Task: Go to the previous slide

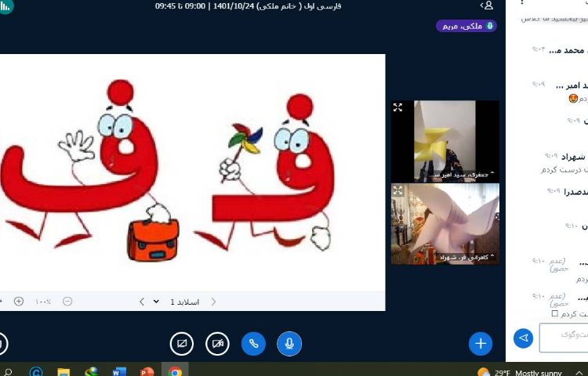Action: 213,302
